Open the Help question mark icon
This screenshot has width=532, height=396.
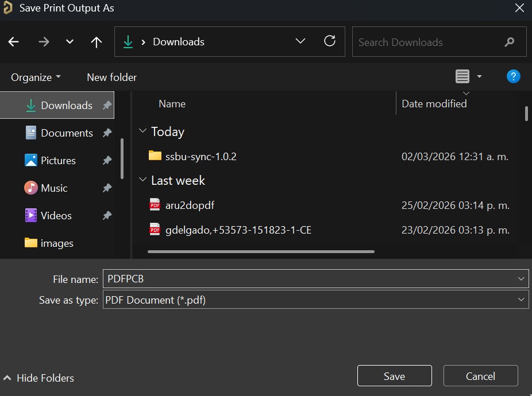tap(512, 76)
